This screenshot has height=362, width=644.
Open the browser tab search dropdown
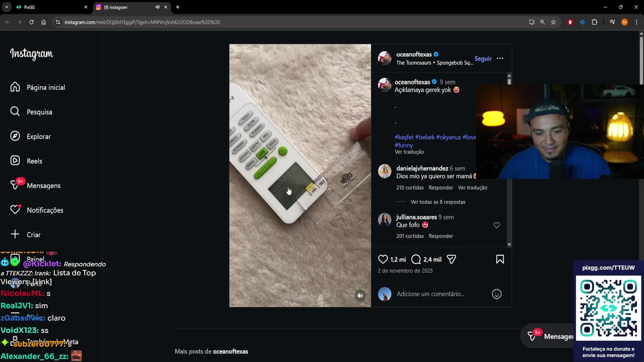pyautogui.click(x=7, y=7)
